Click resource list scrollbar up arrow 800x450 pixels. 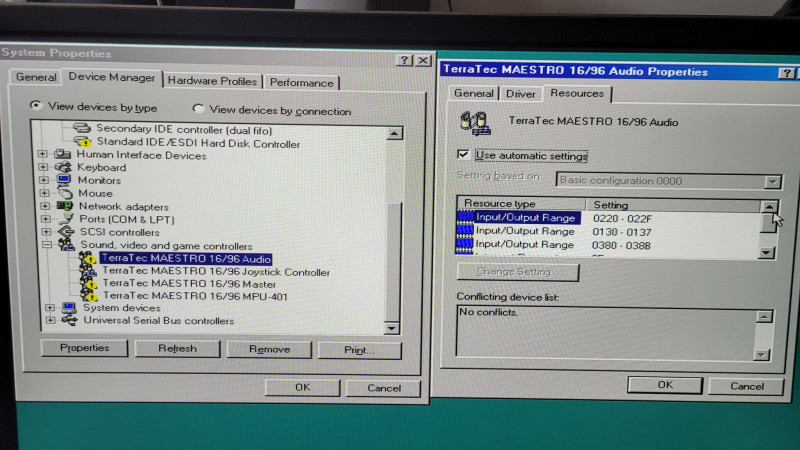coord(768,207)
